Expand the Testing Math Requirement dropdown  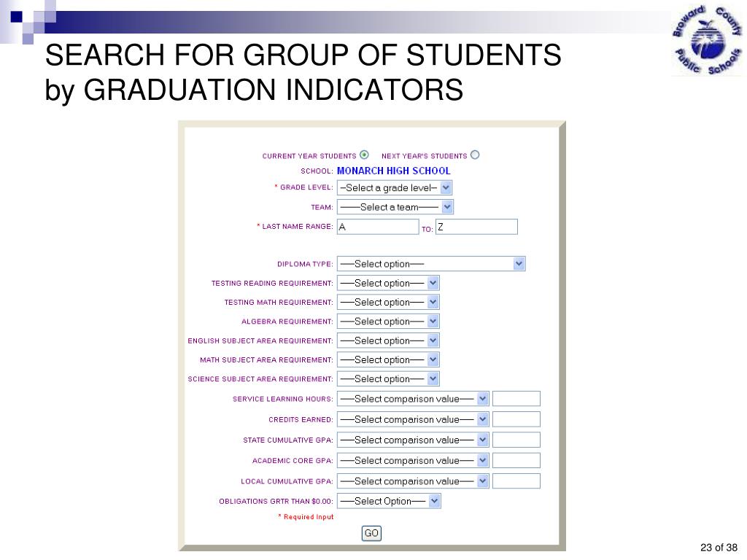click(388, 302)
